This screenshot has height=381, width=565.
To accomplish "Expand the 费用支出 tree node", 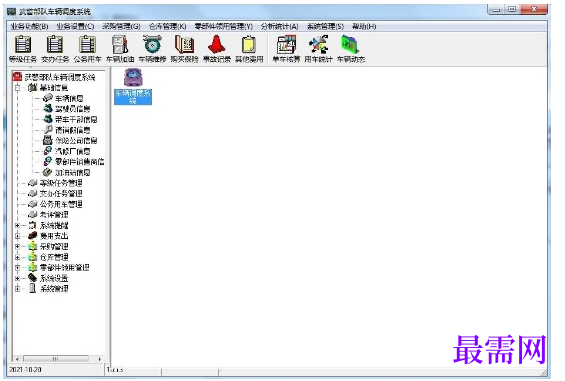I will tap(17, 236).
